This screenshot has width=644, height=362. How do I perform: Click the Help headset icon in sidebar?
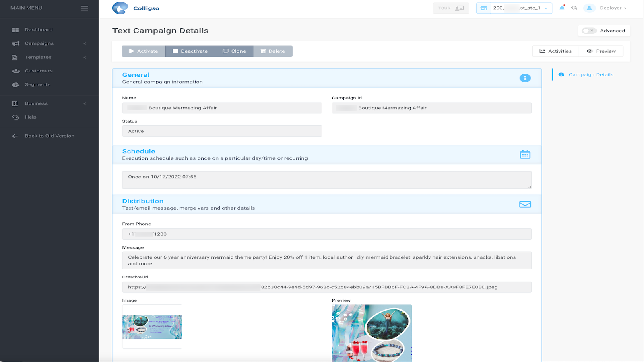tap(15, 117)
